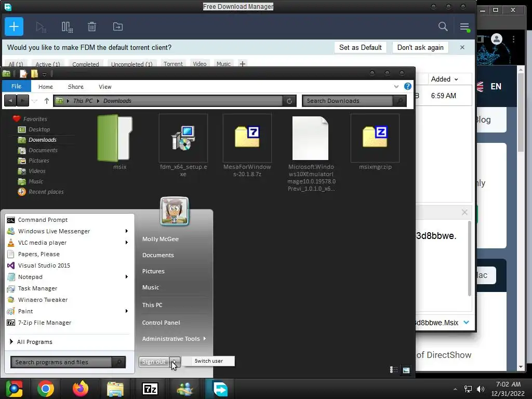Select Videos in Favorites sidebar

tap(37, 171)
